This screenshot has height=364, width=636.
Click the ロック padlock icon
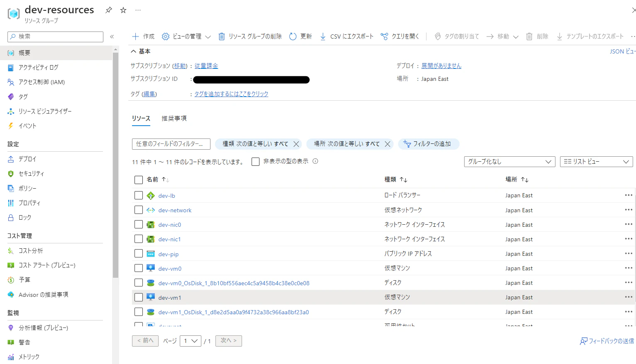(x=11, y=217)
